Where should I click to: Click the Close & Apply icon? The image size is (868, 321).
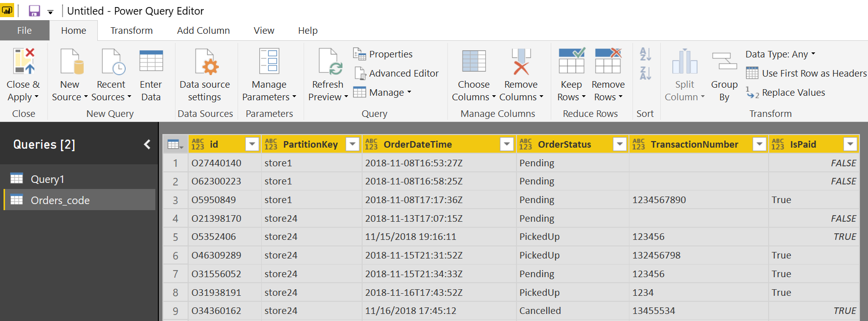pyautogui.click(x=24, y=61)
